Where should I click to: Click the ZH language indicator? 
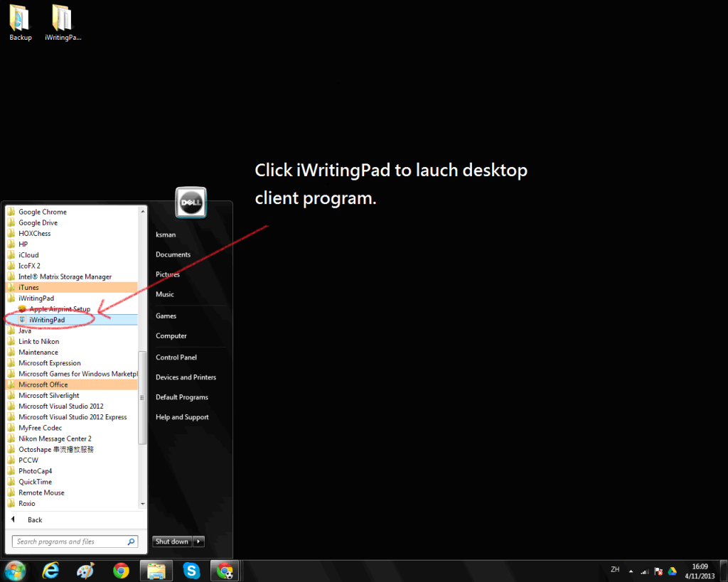click(x=615, y=569)
